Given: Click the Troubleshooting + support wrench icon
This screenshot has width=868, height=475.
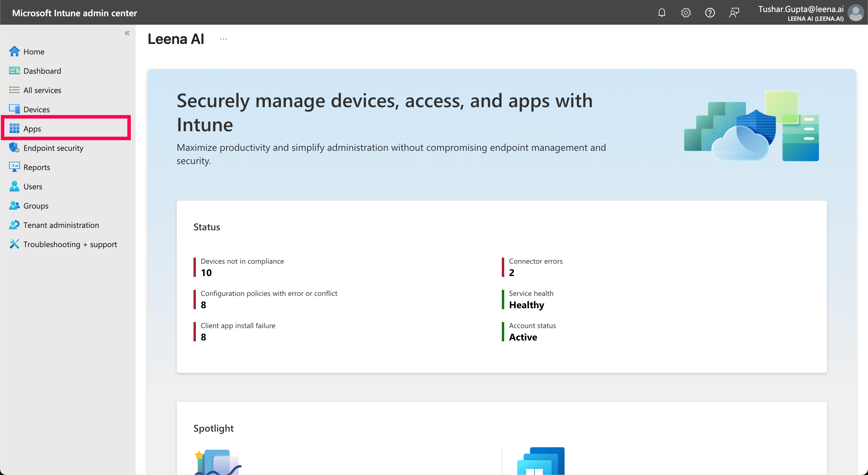Looking at the screenshot, I should (x=14, y=244).
